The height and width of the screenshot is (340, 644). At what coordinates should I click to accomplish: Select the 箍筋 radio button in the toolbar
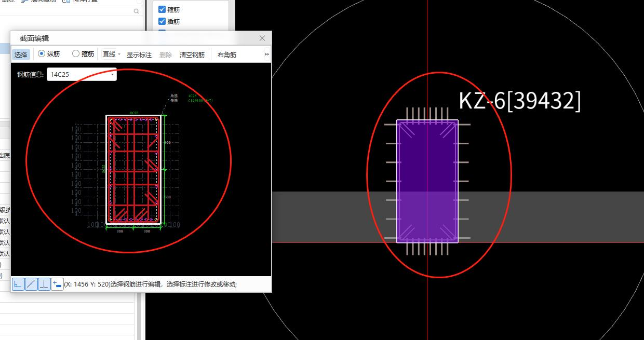coord(76,53)
